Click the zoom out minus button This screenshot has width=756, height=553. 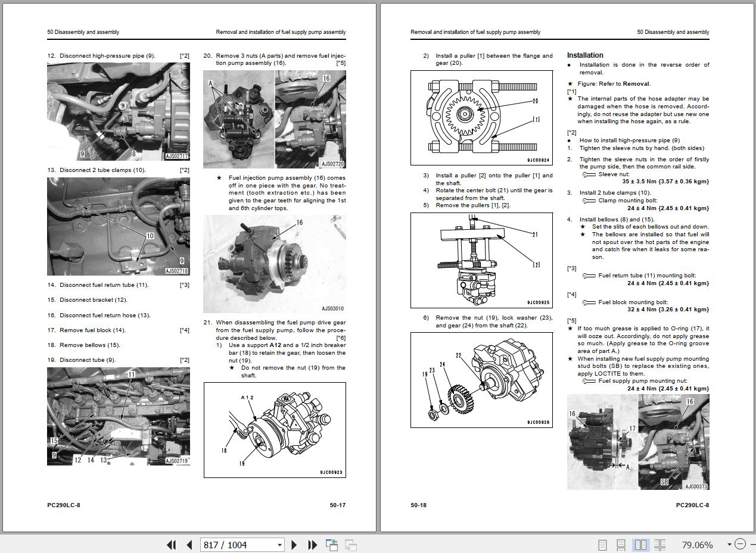(x=740, y=544)
